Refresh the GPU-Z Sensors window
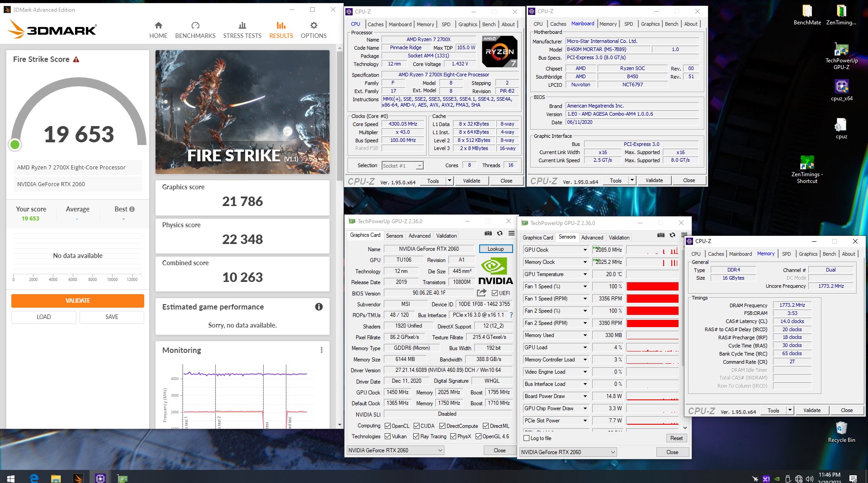This screenshot has width=868, height=483. coord(672,235)
